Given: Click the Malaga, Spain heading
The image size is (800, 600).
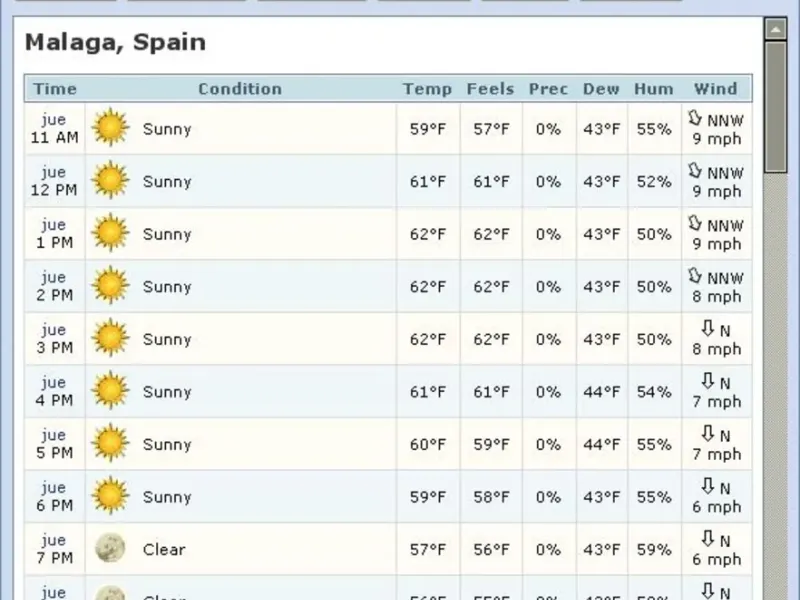Looking at the screenshot, I should pyautogui.click(x=115, y=43).
